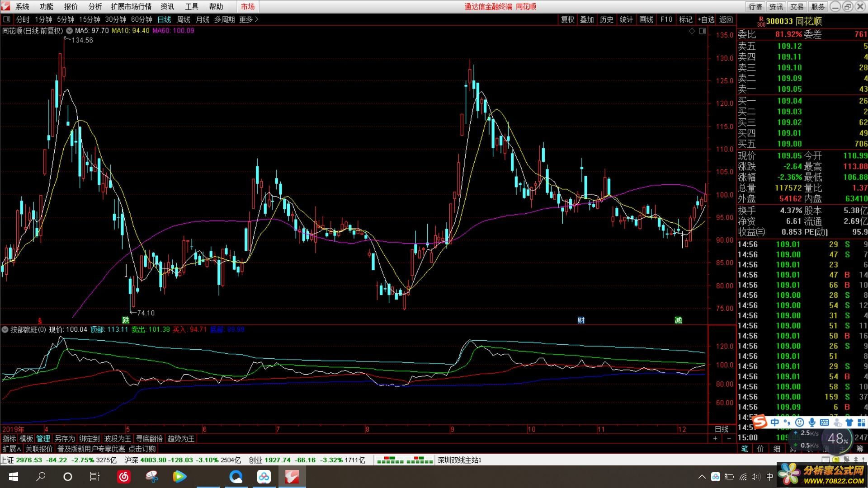Screen dimensions: 868x488
Task: Expand the 扩展 panel toggle
Action: click(12, 449)
